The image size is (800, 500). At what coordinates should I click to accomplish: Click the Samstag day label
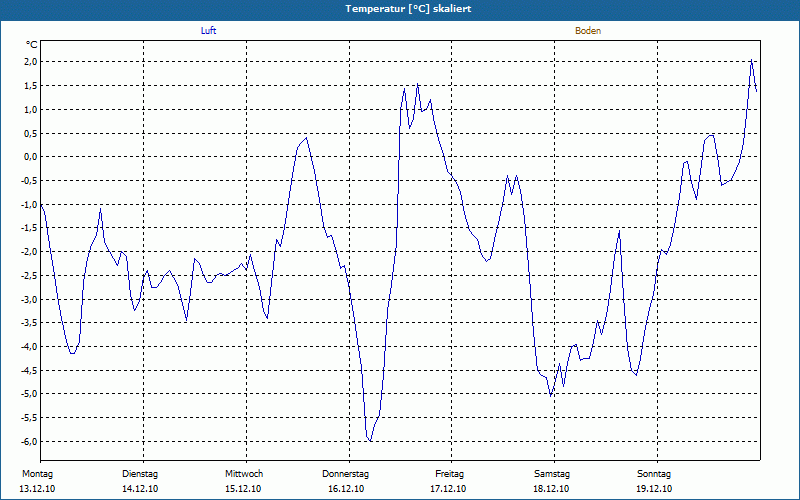[552, 474]
